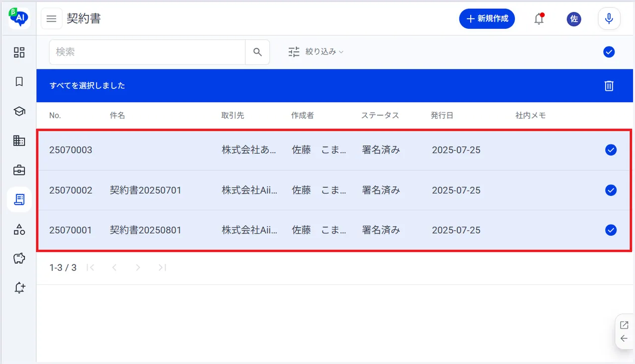The height and width of the screenshot is (364, 635).
Task: Focus the 検索 search field
Action: point(147,52)
